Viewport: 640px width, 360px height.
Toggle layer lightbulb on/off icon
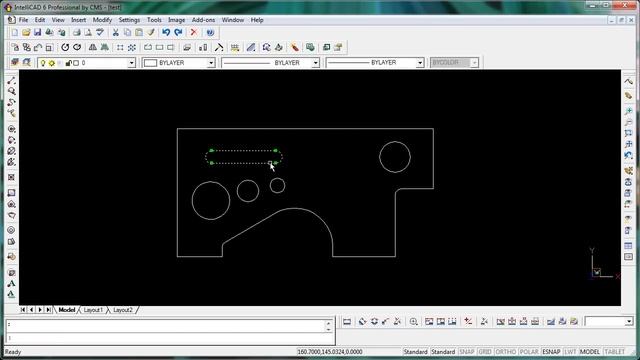point(43,63)
